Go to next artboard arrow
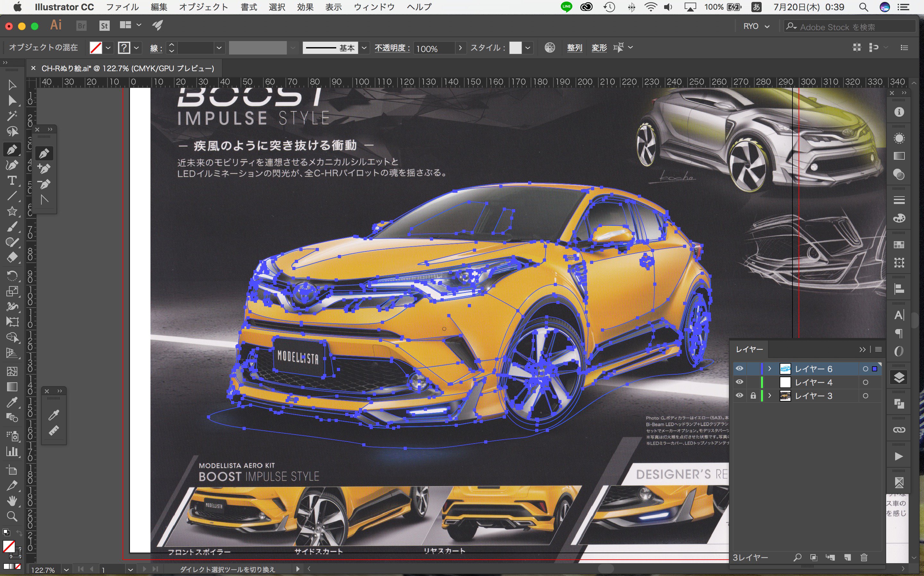 tap(144, 569)
